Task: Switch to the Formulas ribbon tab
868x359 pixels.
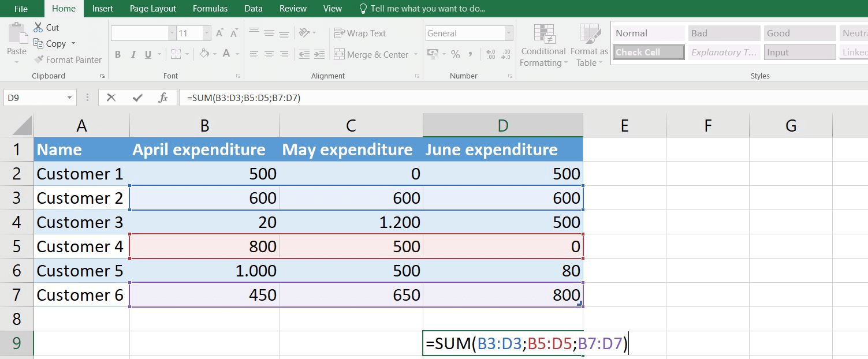Action: pyautogui.click(x=210, y=9)
